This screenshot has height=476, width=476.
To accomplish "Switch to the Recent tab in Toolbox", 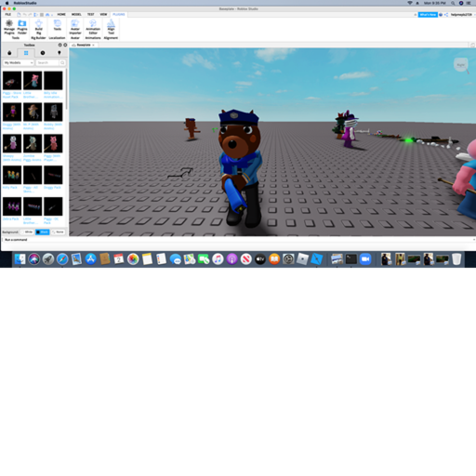I will 43,53.
